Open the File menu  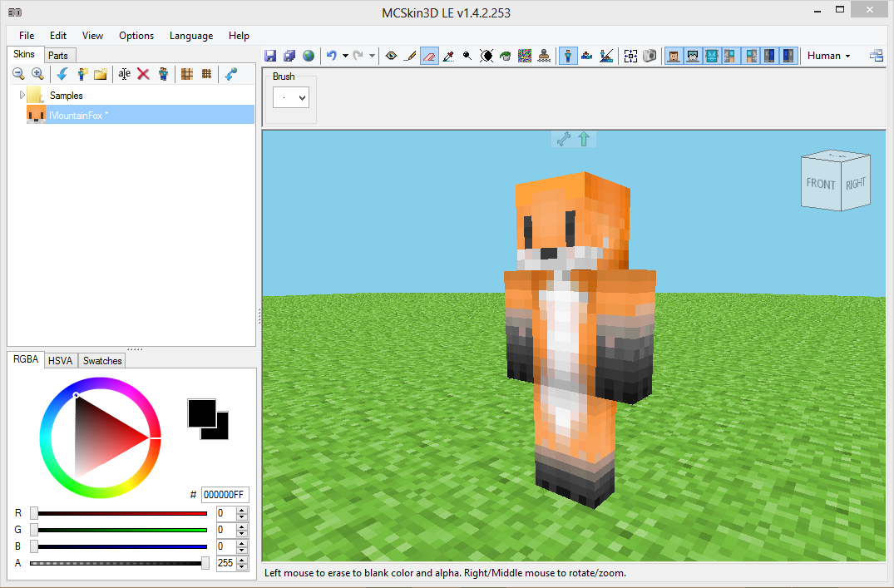27,36
